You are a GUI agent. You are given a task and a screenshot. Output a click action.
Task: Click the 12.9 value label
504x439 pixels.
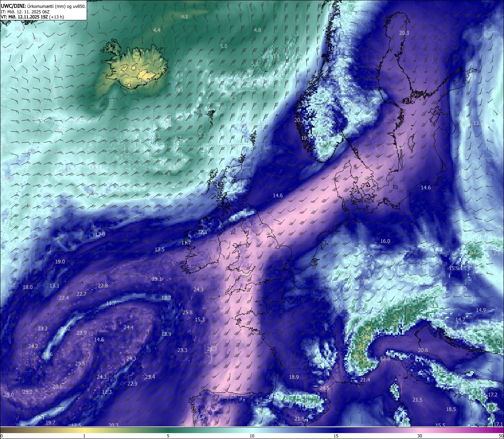tap(166, 334)
